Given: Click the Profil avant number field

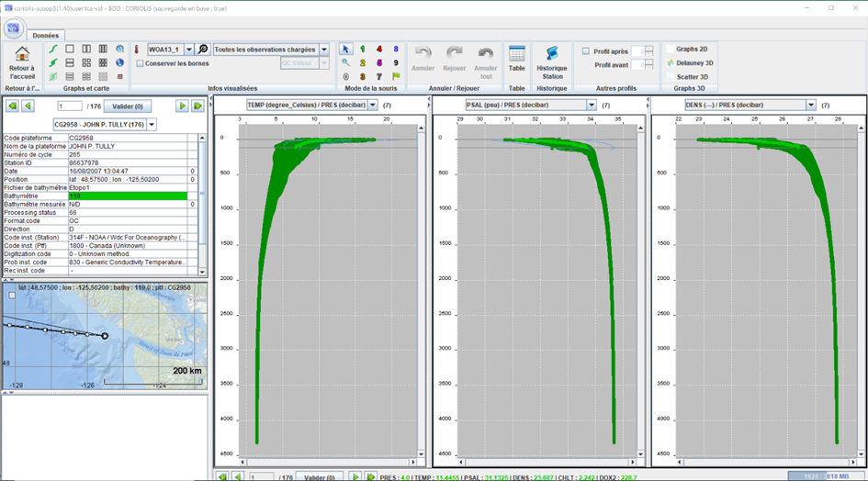Looking at the screenshot, I should click(638, 65).
